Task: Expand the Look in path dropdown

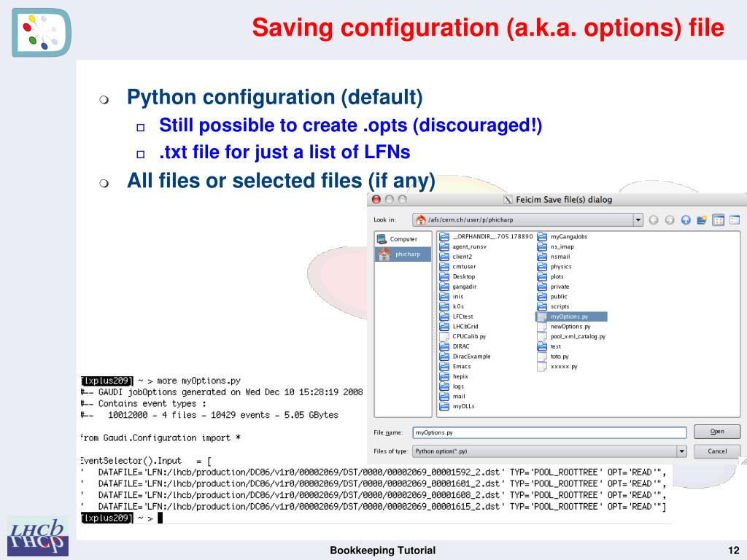Action: pyautogui.click(x=638, y=219)
